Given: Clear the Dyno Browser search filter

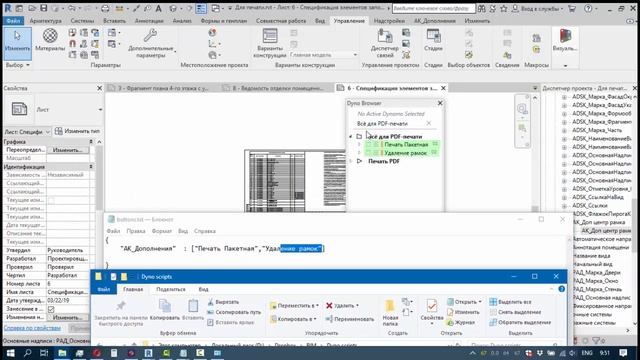Looking at the screenshot, I should tap(429, 123).
